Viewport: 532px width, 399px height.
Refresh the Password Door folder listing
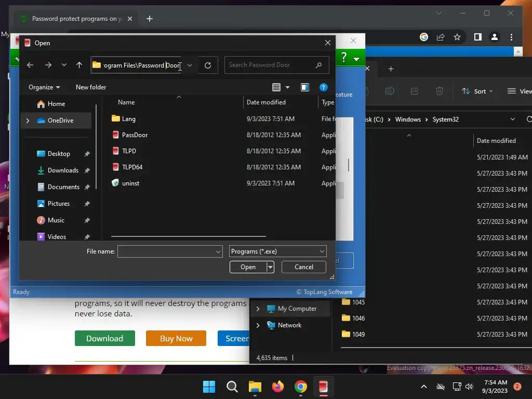[x=208, y=65]
